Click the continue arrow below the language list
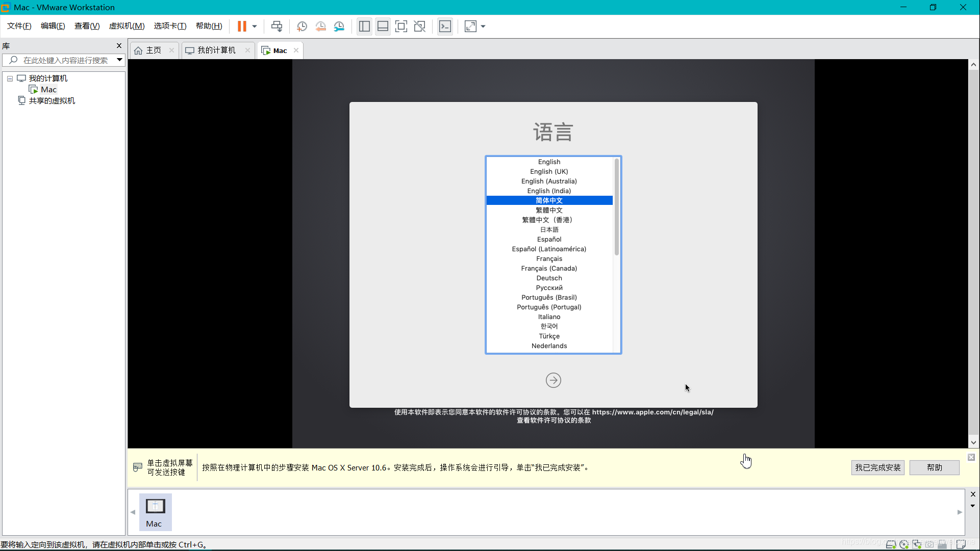The height and width of the screenshot is (551, 980). [x=553, y=380]
